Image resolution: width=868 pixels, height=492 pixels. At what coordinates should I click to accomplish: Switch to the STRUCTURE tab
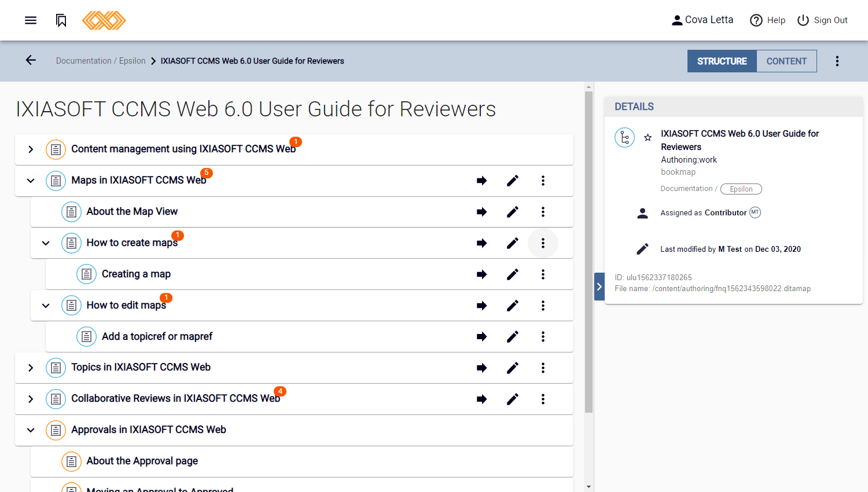click(x=722, y=61)
